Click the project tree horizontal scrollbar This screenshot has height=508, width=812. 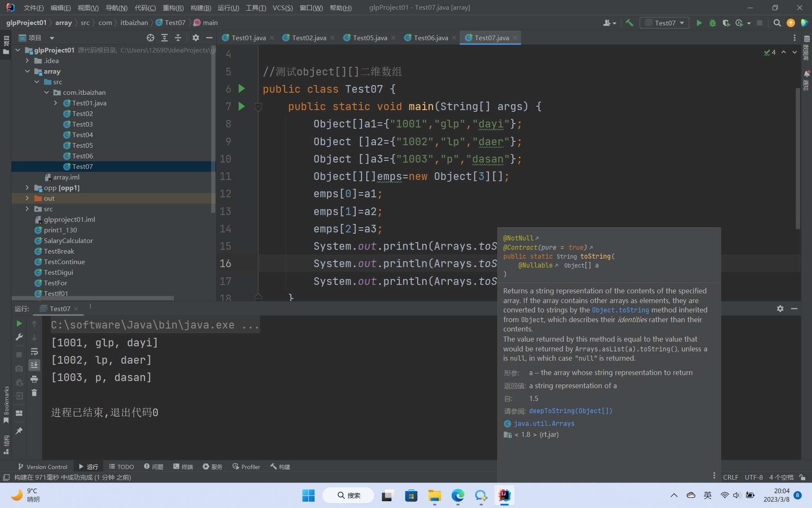tap(93, 298)
